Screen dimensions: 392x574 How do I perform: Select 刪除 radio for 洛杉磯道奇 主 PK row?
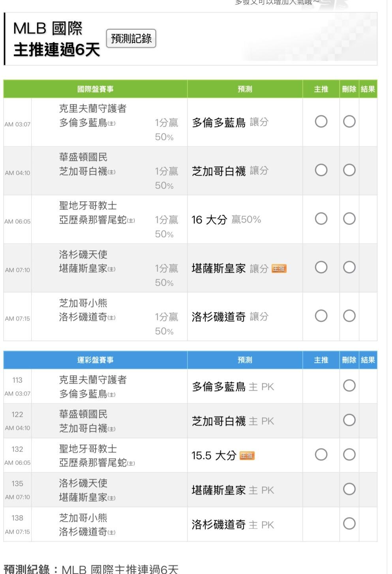coord(349,524)
